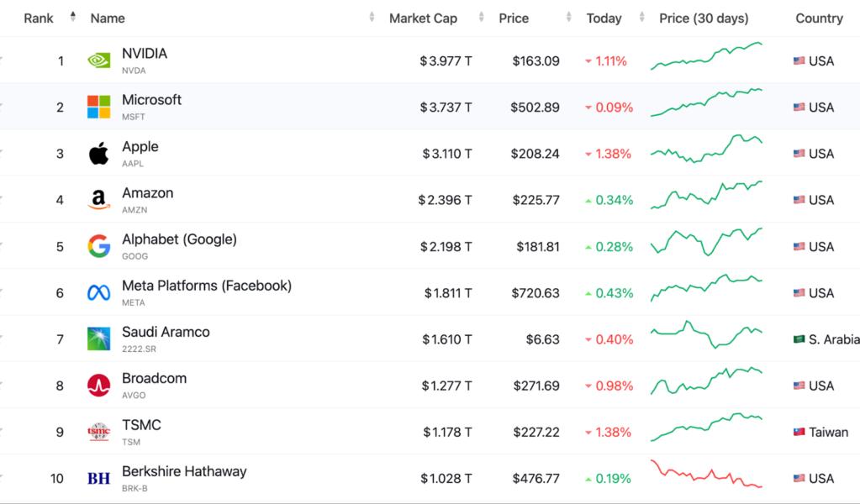Click the Today column header

(603, 18)
